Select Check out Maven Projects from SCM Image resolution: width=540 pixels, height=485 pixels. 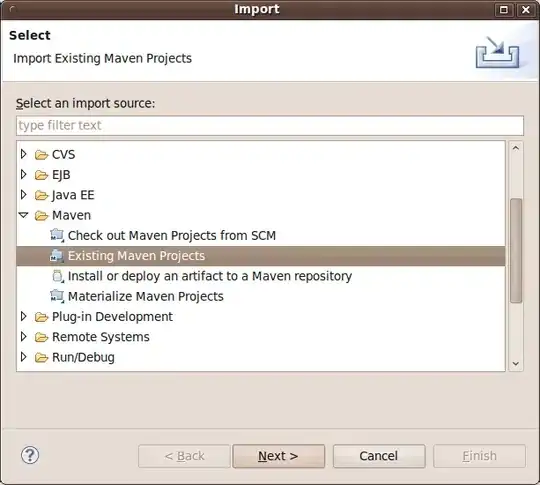[x=172, y=236]
